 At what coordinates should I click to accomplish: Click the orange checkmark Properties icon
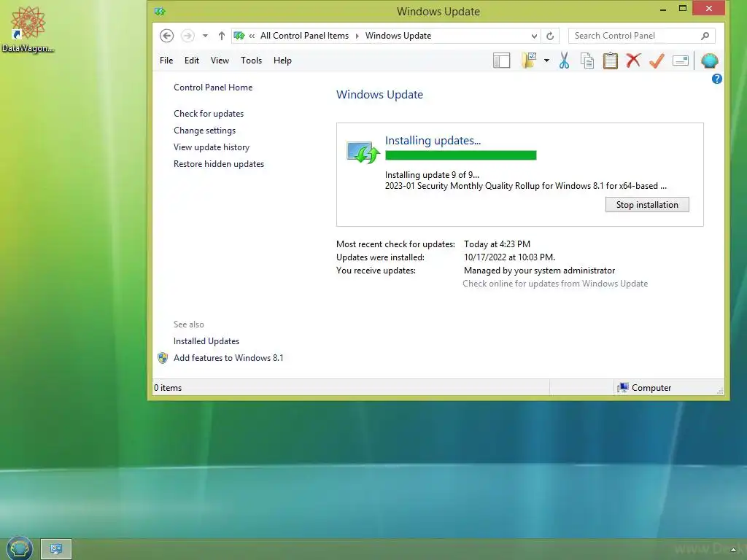pos(657,61)
